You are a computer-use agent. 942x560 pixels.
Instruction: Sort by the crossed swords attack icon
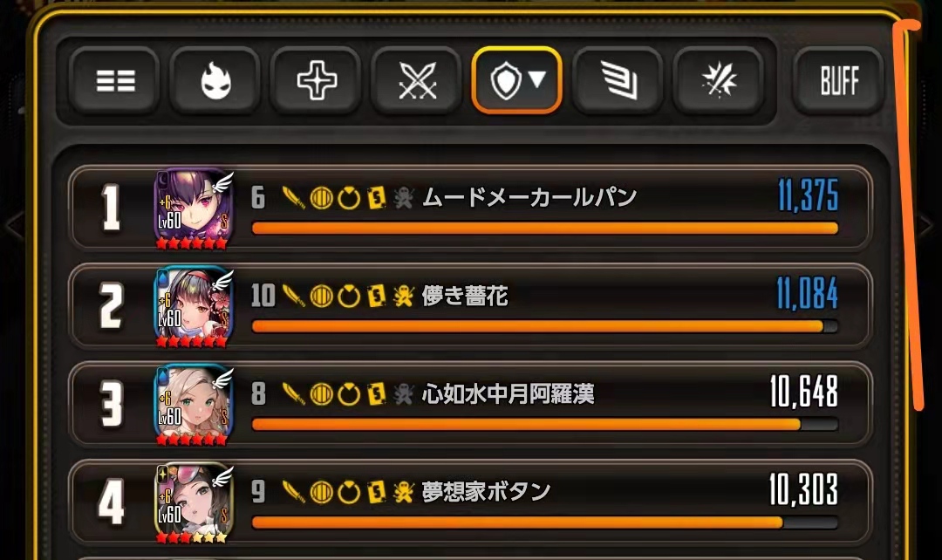(x=417, y=80)
